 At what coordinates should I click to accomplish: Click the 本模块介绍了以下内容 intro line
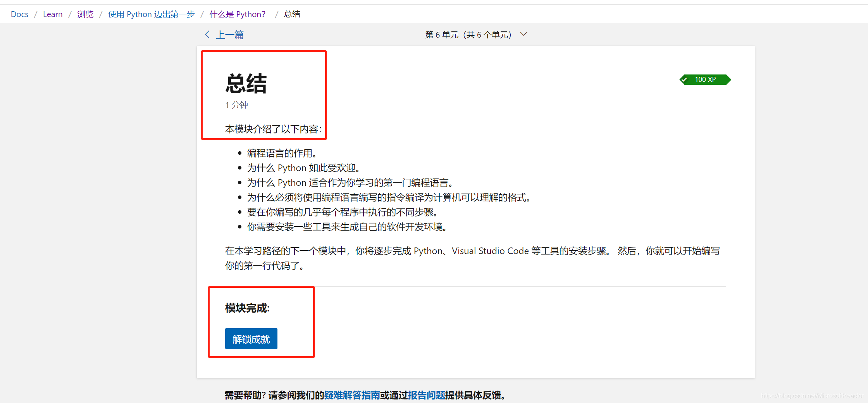(274, 129)
